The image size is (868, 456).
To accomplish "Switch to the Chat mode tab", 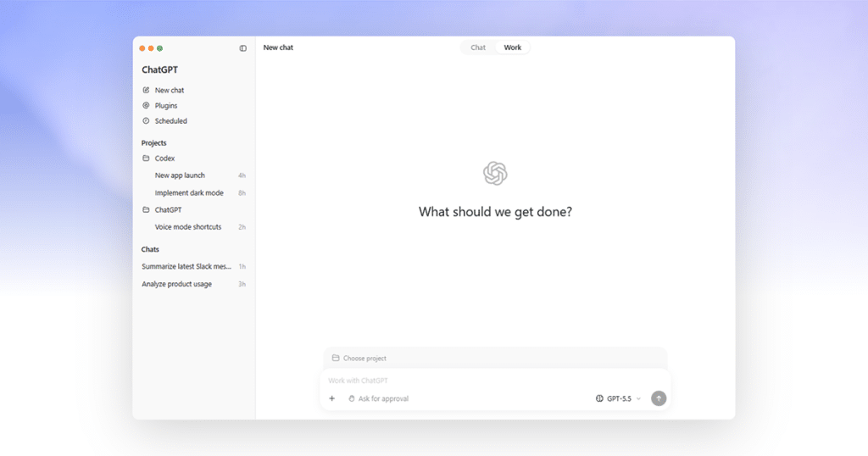I will click(478, 47).
